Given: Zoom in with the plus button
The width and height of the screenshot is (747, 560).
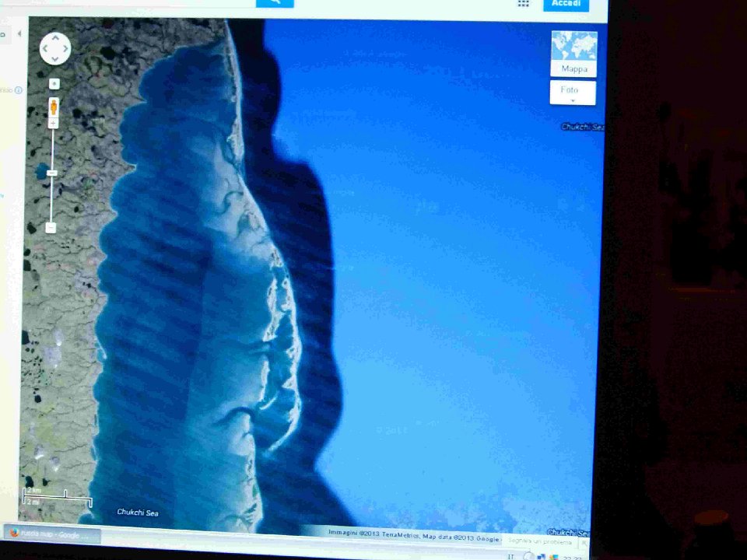Looking at the screenshot, I should pyautogui.click(x=53, y=124).
